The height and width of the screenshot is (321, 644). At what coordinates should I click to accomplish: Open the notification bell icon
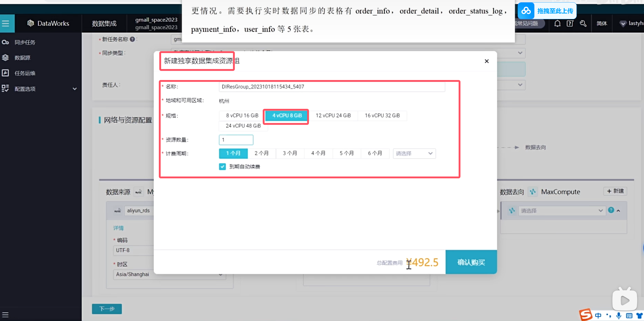click(x=557, y=24)
